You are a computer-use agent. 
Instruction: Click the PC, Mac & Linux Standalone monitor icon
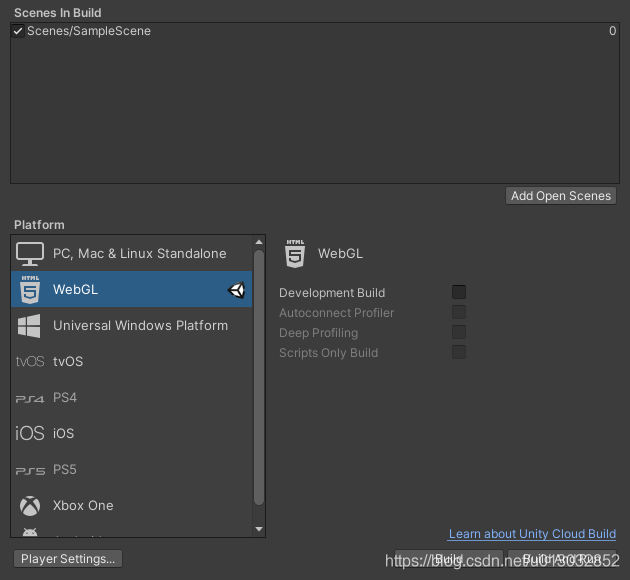coord(30,254)
